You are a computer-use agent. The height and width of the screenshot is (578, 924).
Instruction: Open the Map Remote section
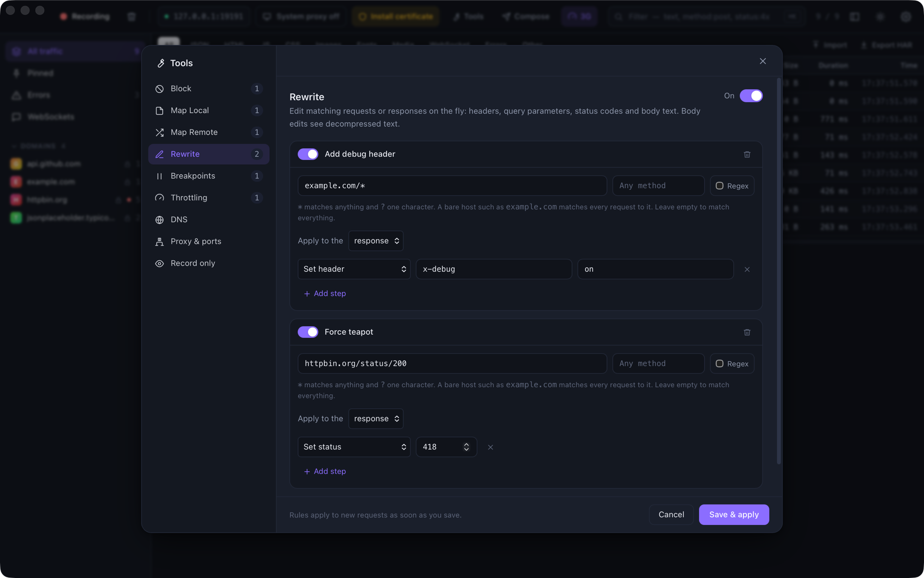pyautogui.click(x=209, y=132)
